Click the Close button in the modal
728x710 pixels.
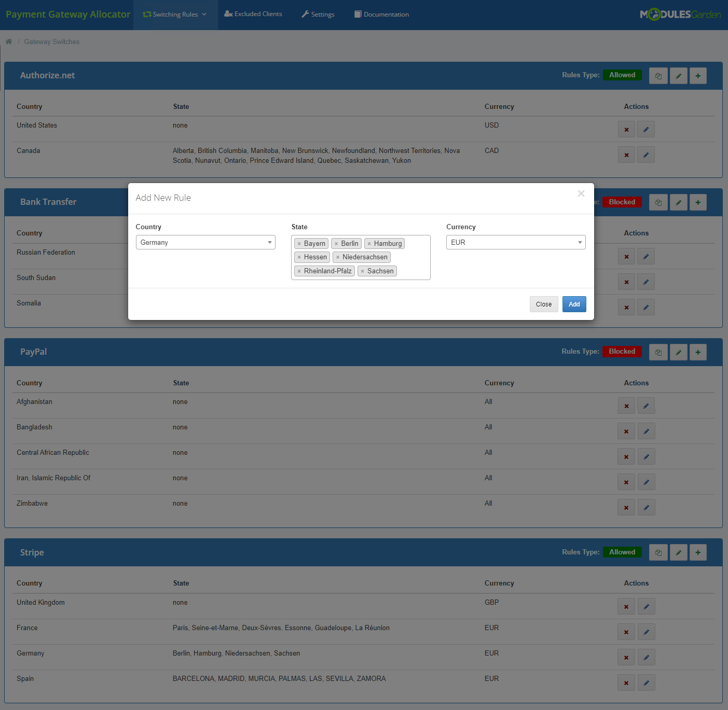point(543,304)
